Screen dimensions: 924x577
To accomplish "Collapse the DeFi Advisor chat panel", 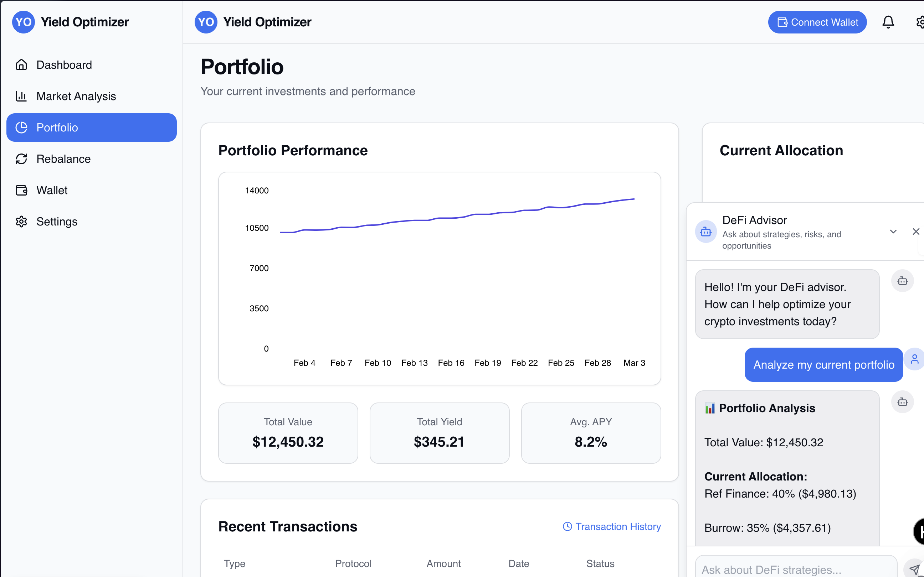I will (x=893, y=232).
